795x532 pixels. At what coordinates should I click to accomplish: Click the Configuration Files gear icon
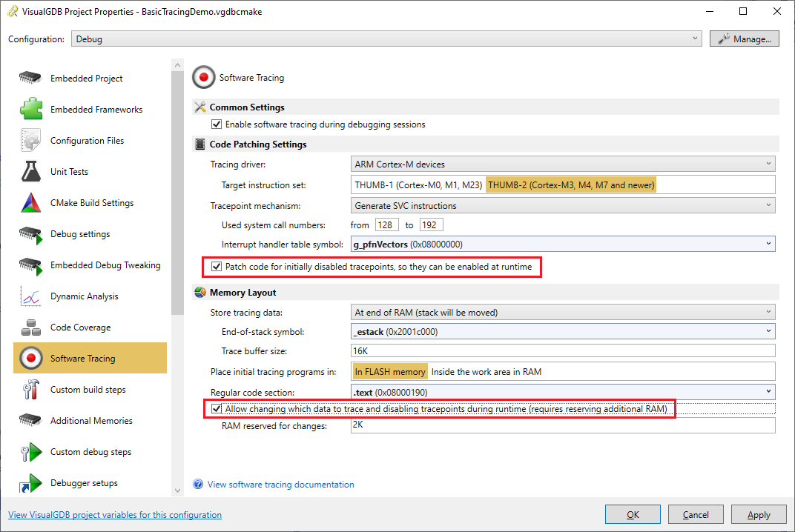point(30,140)
